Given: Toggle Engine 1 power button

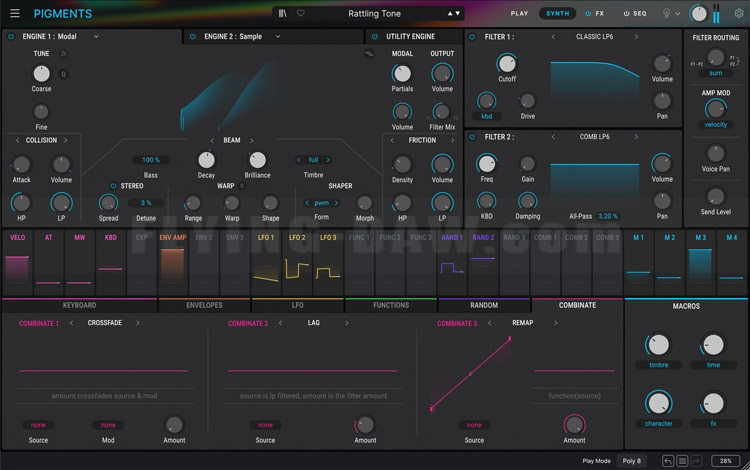Looking at the screenshot, I should (x=12, y=36).
